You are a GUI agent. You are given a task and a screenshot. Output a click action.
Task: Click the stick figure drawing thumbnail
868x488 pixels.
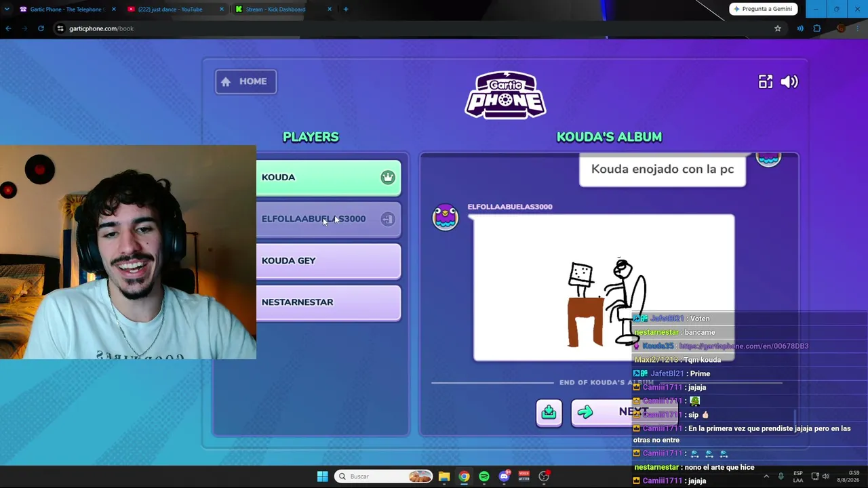[x=604, y=288]
